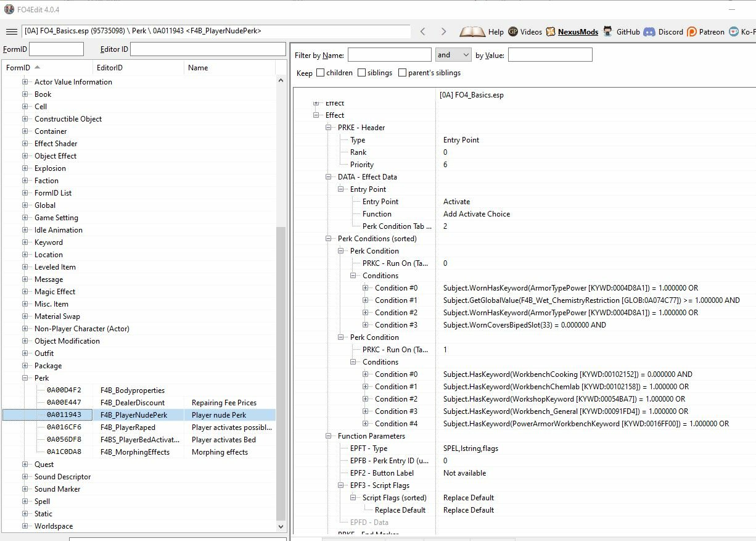Toggle the parent's siblings checkbox
This screenshot has height=541, width=756.
coord(402,73)
